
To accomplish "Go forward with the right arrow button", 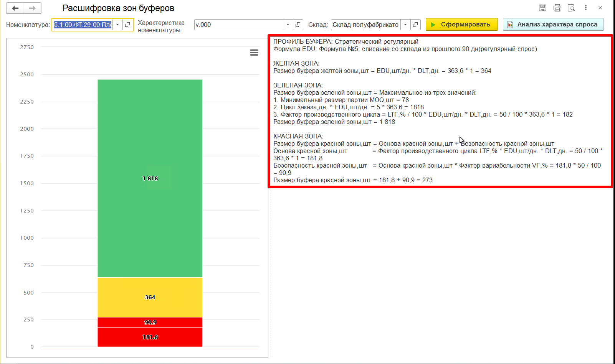I will click(x=33, y=8).
